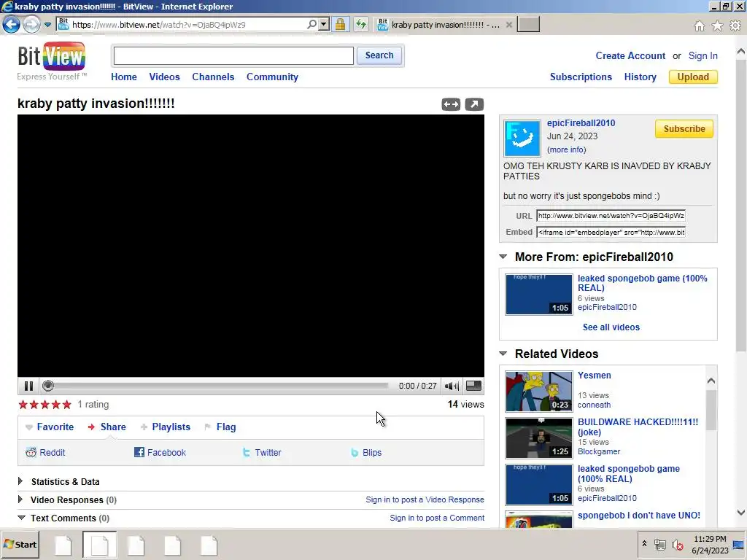Rate the video five stars
The image size is (747, 560).
[x=66, y=404]
